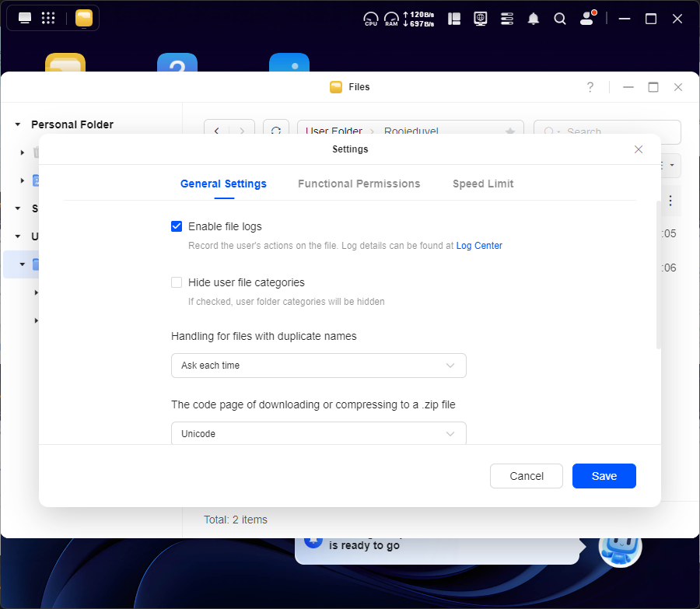
Task: Open the CPU usage monitor icon
Action: tap(371, 19)
